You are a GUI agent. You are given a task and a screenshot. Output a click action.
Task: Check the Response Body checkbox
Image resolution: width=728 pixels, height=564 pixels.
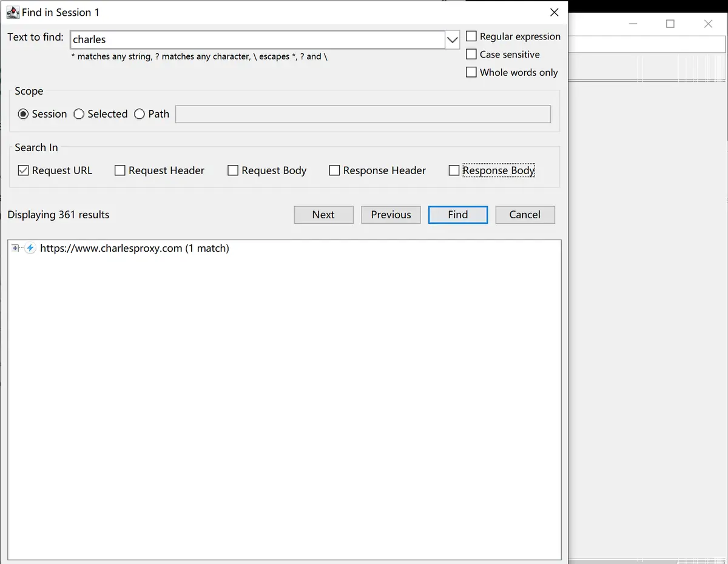tap(454, 170)
